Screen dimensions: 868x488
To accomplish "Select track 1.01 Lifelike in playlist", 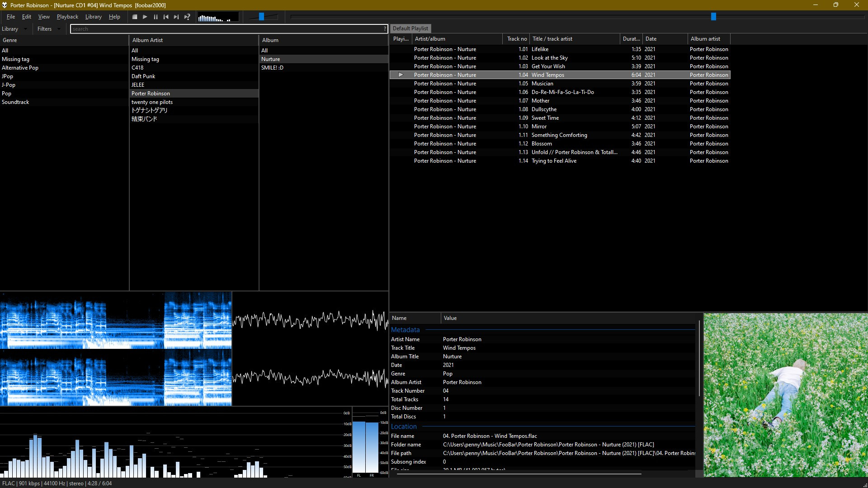I will pos(560,49).
